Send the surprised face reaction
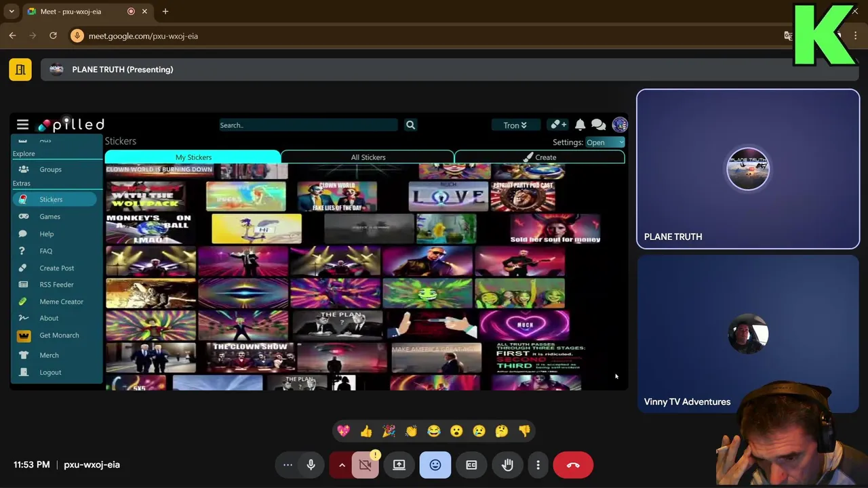868x488 pixels. point(456,431)
